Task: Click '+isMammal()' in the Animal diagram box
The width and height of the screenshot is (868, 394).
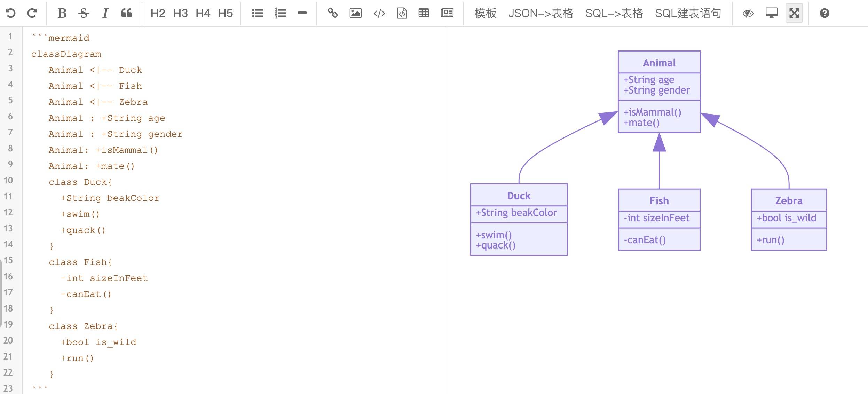Action: [653, 112]
